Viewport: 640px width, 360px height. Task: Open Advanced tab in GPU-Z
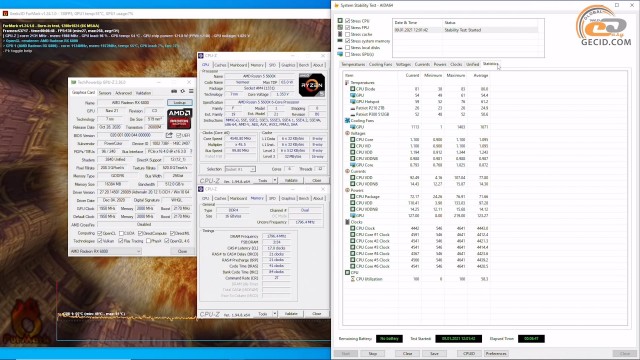123,93
